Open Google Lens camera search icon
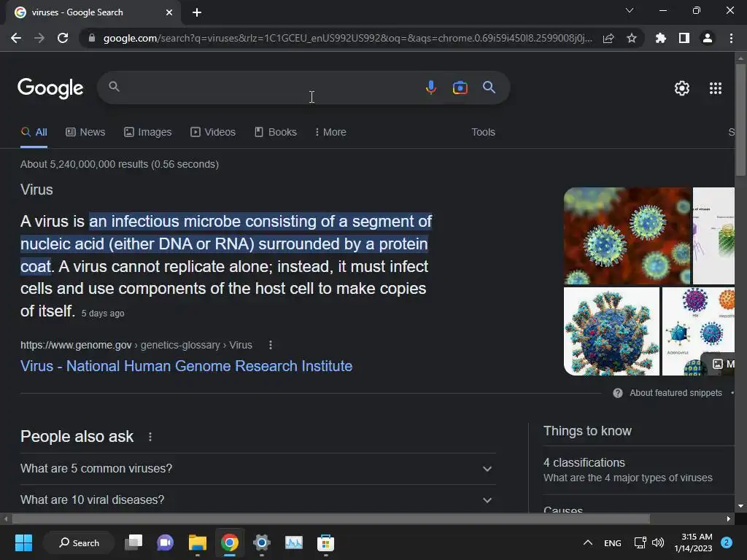747x560 pixels. point(460,87)
